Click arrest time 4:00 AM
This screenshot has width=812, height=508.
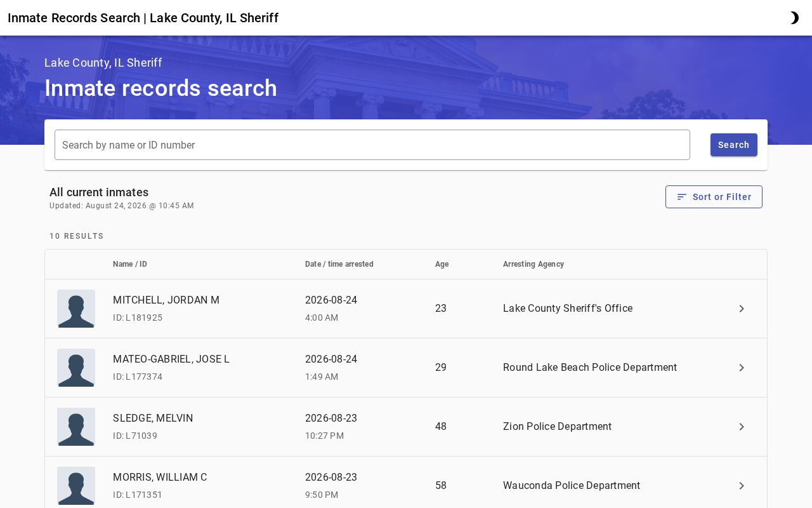click(322, 317)
